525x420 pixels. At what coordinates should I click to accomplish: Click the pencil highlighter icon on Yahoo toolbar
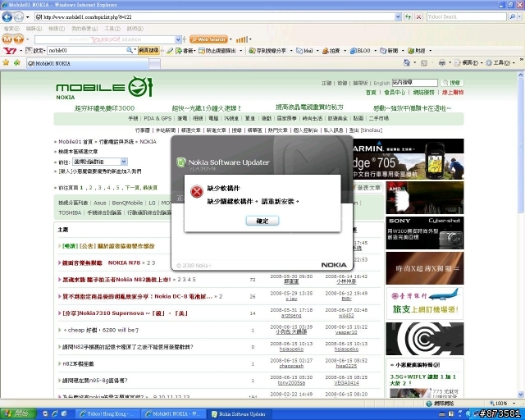click(170, 51)
